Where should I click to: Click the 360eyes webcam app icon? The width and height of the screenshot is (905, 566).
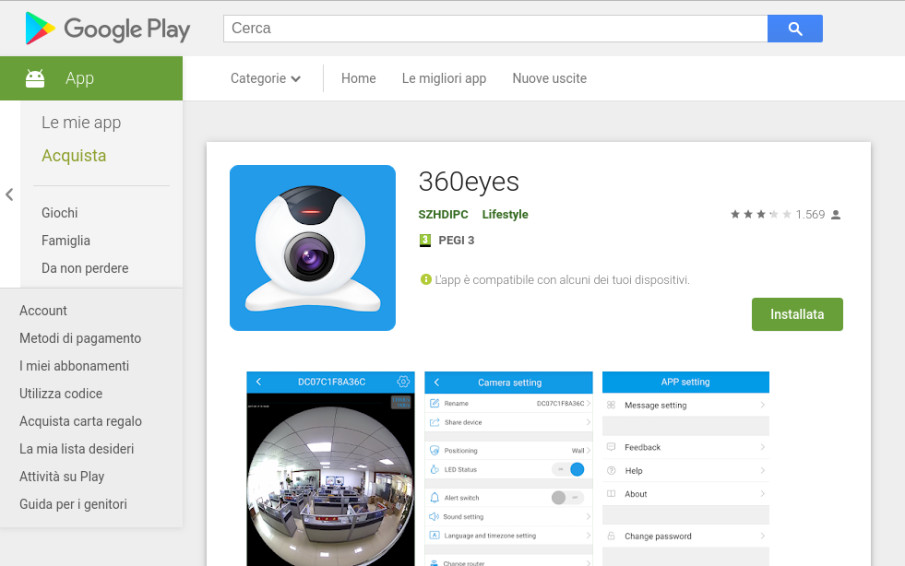(x=313, y=248)
